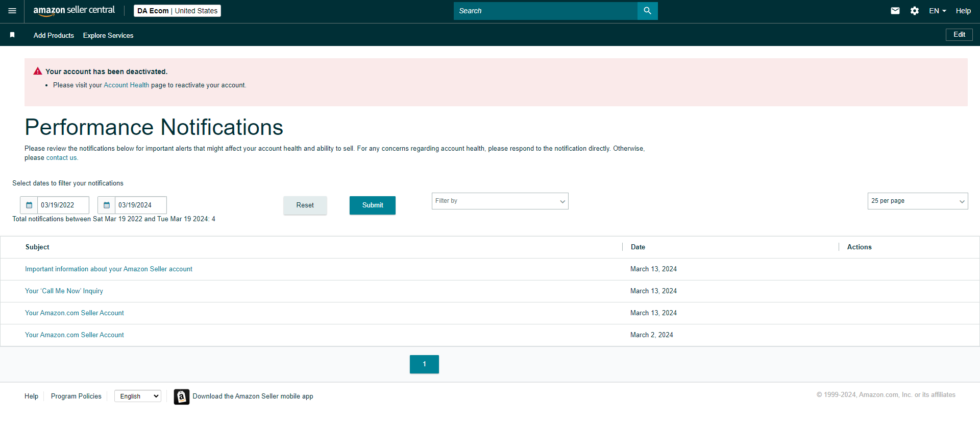Open Your 'Call Me Now' Inquiry notification
Viewport: 980px width, 445px height.
click(64, 291)
